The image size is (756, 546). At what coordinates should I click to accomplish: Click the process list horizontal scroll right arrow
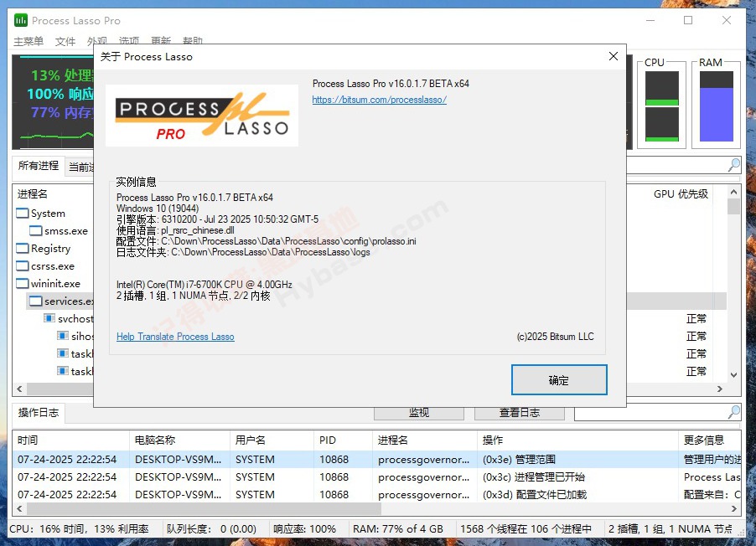tap(720, 389)
